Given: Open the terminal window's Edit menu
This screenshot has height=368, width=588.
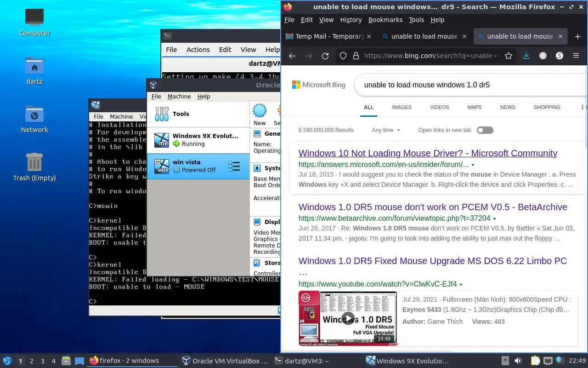Looking at the screenshot, I should point(225,49).
